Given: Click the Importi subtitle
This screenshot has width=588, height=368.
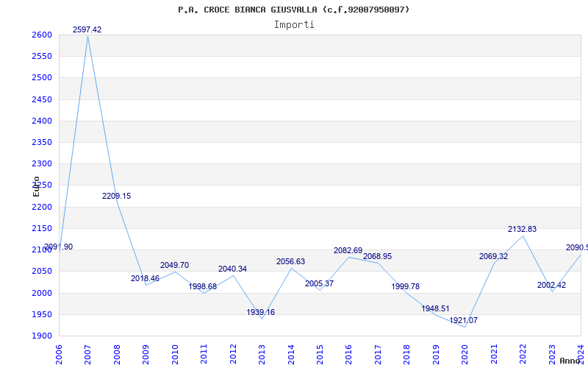Looking at the screenshot, I should pos(294,25).
